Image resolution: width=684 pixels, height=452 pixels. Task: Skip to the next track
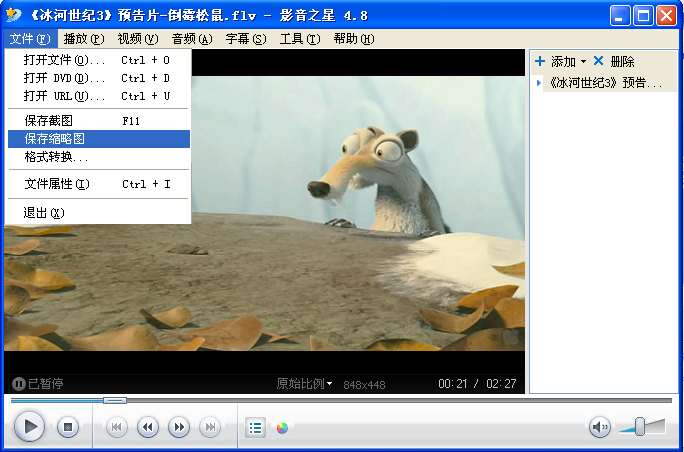pyautogui.click(x=210, y=428)
